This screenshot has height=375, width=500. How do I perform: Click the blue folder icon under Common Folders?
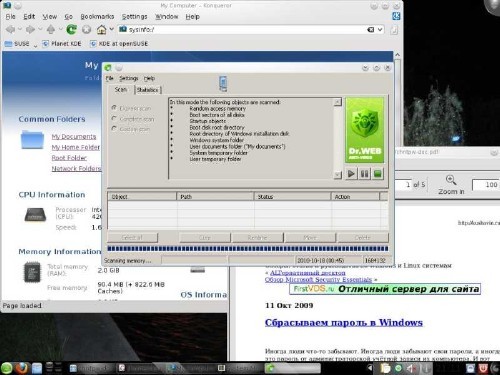coord(32,140)
